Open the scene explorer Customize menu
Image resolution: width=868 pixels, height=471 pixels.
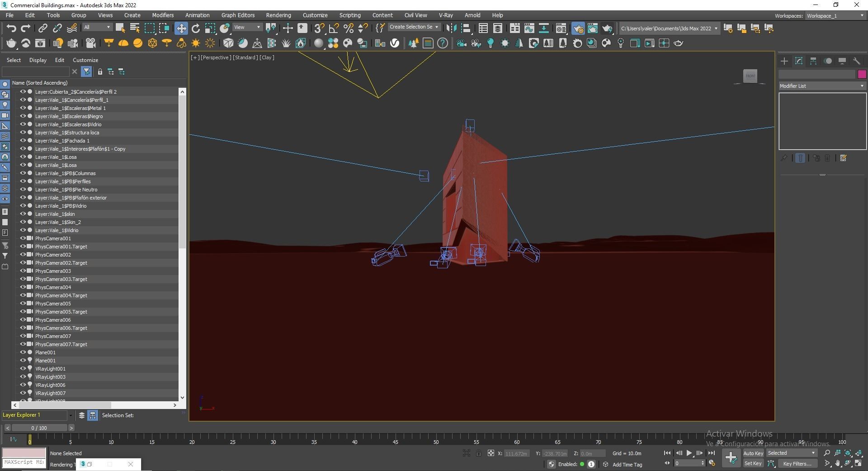(x=85, y=60)
